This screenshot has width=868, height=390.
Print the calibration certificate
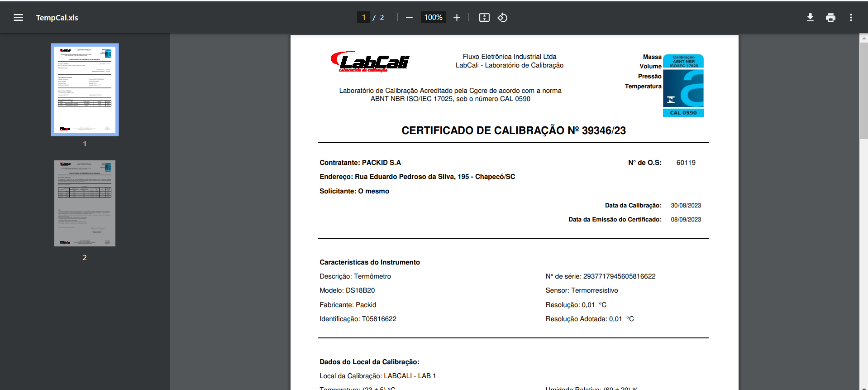coord(830,18)
